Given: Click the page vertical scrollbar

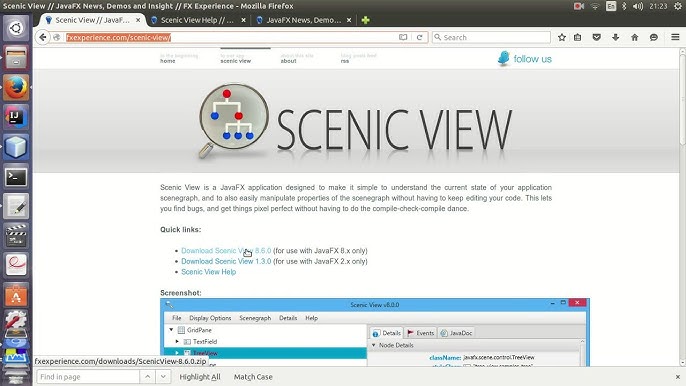Looking at the screenshot, I should pos(682,207).
